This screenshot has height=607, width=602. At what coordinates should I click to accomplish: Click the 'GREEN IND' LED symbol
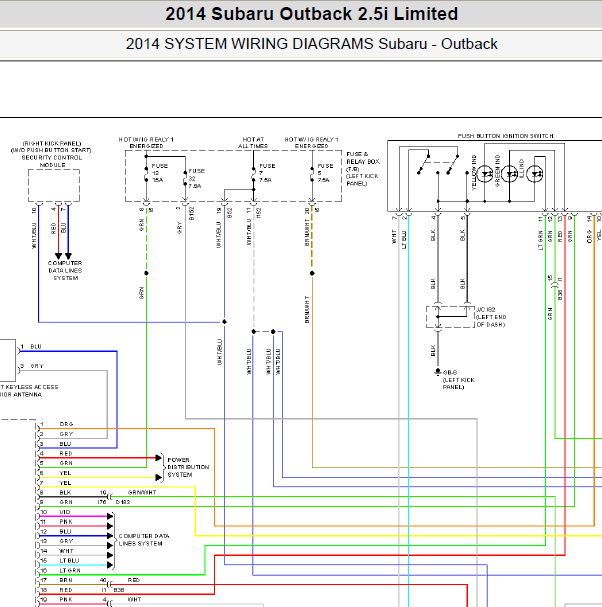coord(509,174)
